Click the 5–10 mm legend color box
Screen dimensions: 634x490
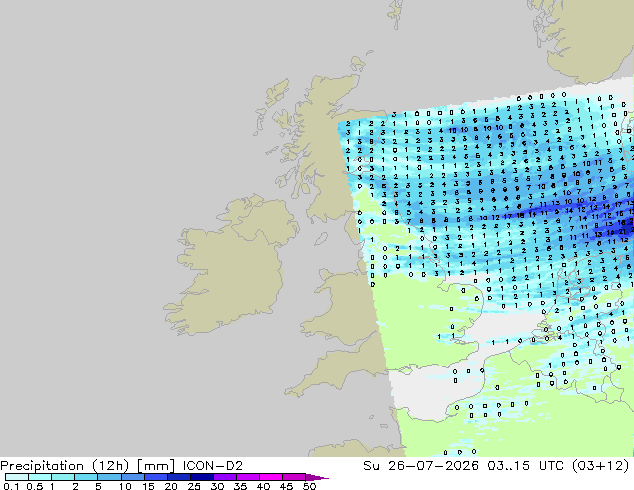[109, 477]
